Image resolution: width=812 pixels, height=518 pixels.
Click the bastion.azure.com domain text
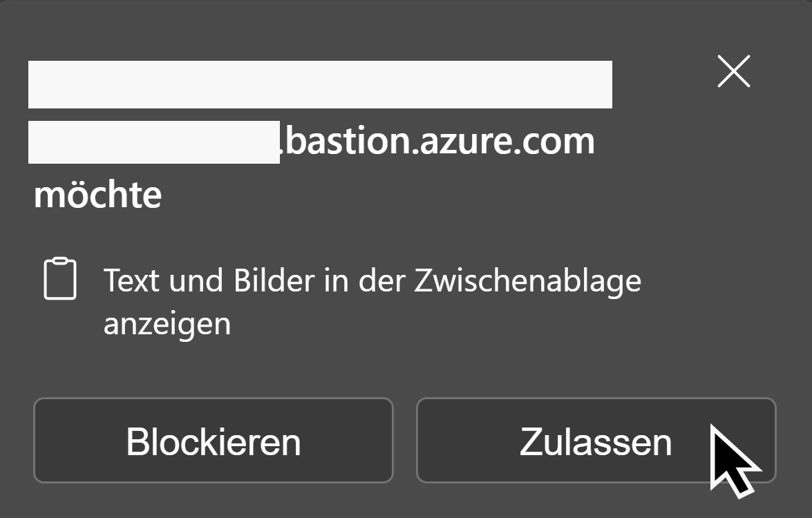click(440, 142)
